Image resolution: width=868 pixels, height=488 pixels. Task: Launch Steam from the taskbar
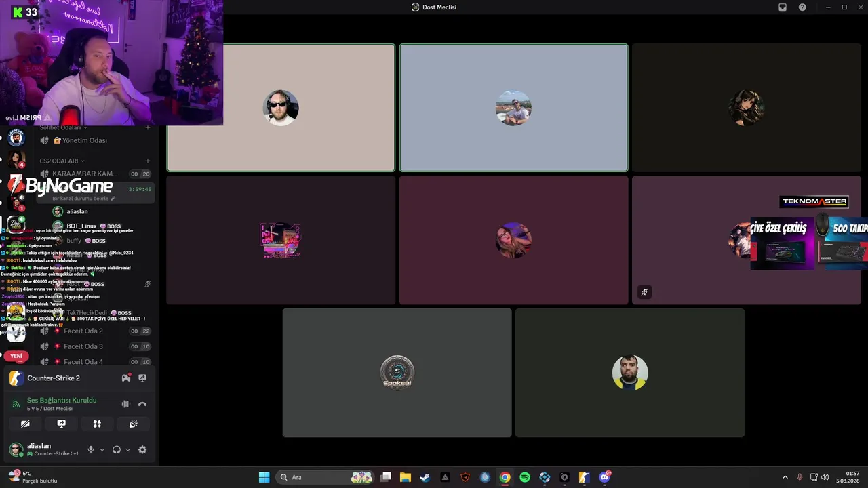click(x=425, y=477)
